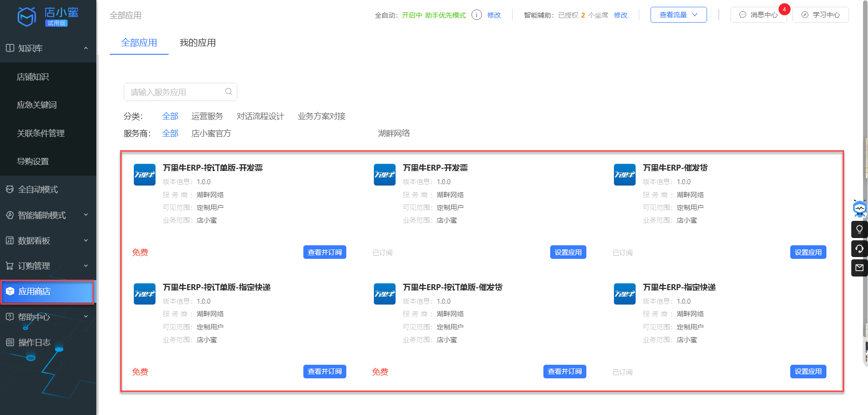
Task: Click the red notification badge showing 4
Action: coord(784,9)
